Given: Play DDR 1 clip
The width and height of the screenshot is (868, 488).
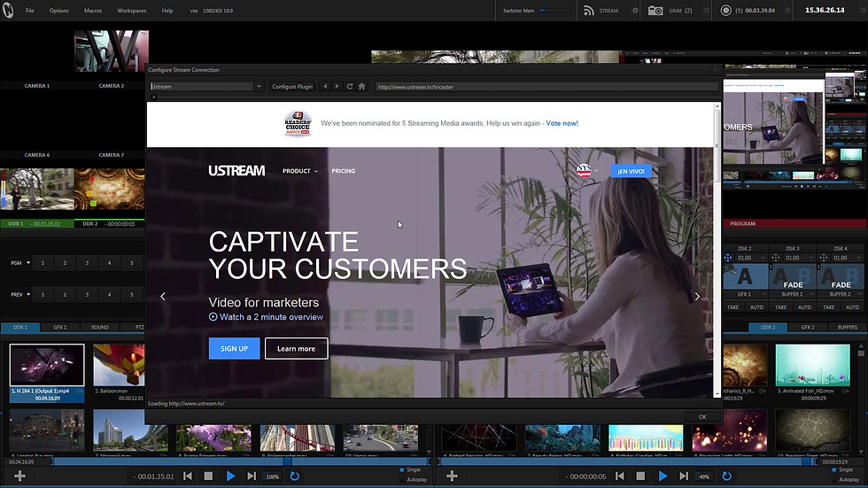Looking at the screenshot, I should [231, 476].
